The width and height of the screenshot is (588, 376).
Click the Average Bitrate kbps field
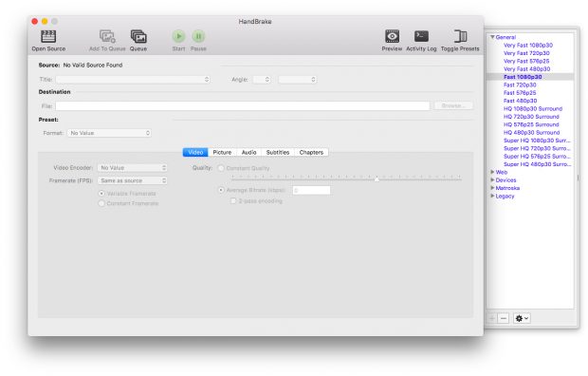(x=312, y=191)
